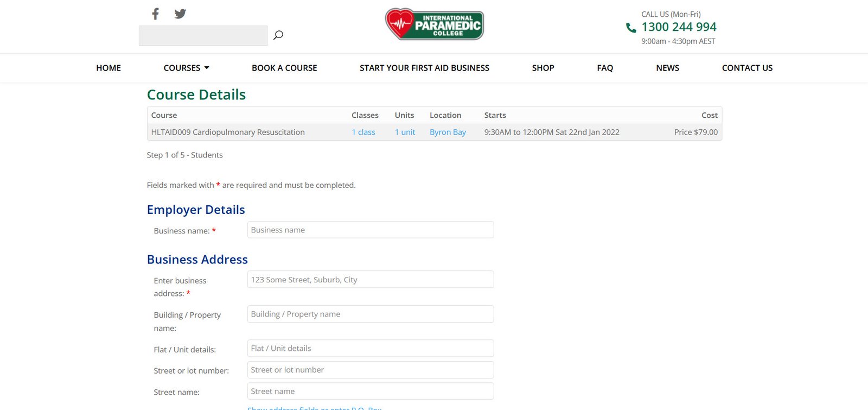Call the 1300 244 994 number
The width and height of the screenshot is (868, 410).
679,27
